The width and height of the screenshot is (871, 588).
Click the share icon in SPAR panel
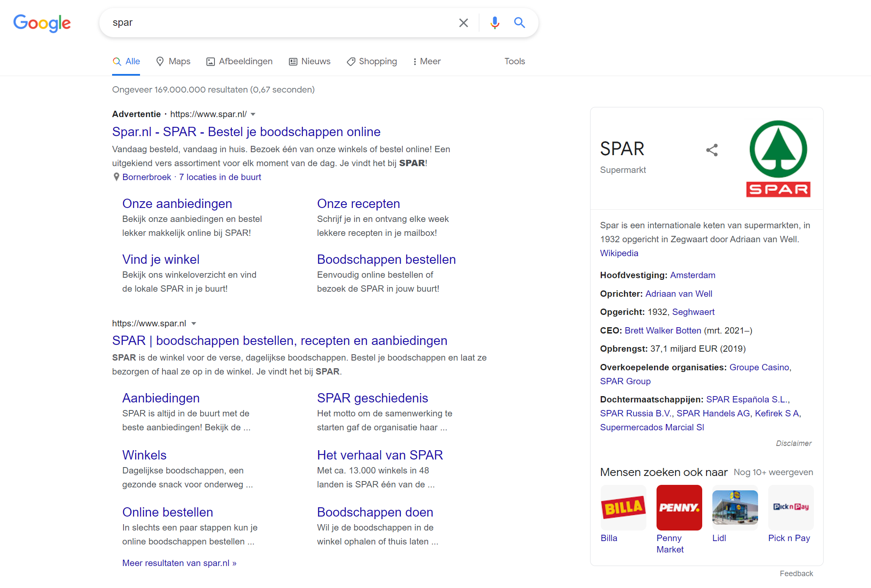pos(712,150)
